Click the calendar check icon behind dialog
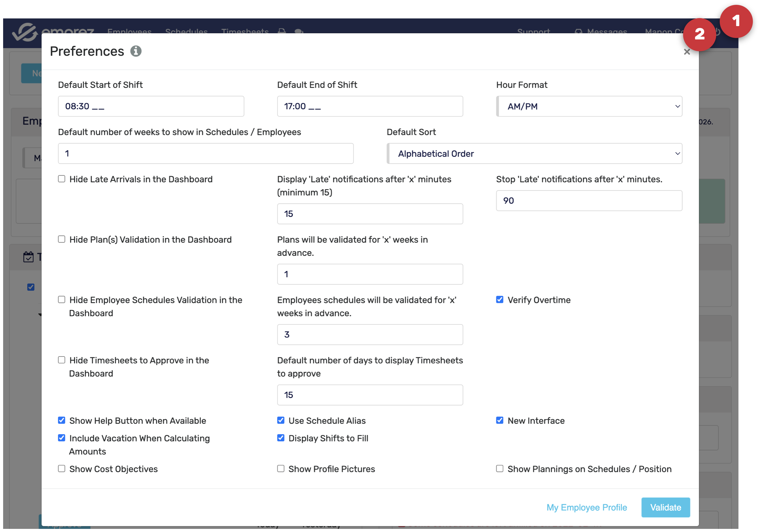This screenshot has width=760, height=532. tap(28, 257)
